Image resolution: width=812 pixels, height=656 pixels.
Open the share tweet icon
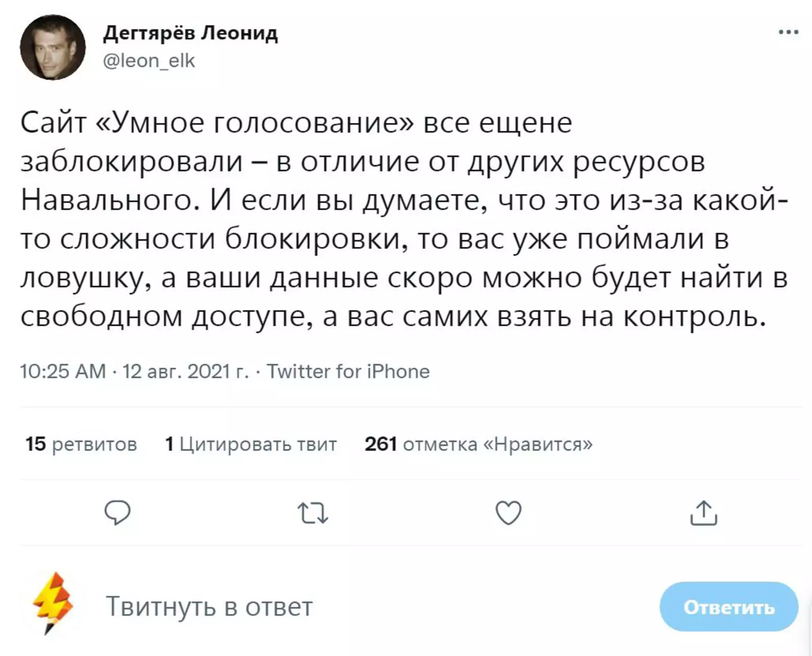[x=703, y=513]
